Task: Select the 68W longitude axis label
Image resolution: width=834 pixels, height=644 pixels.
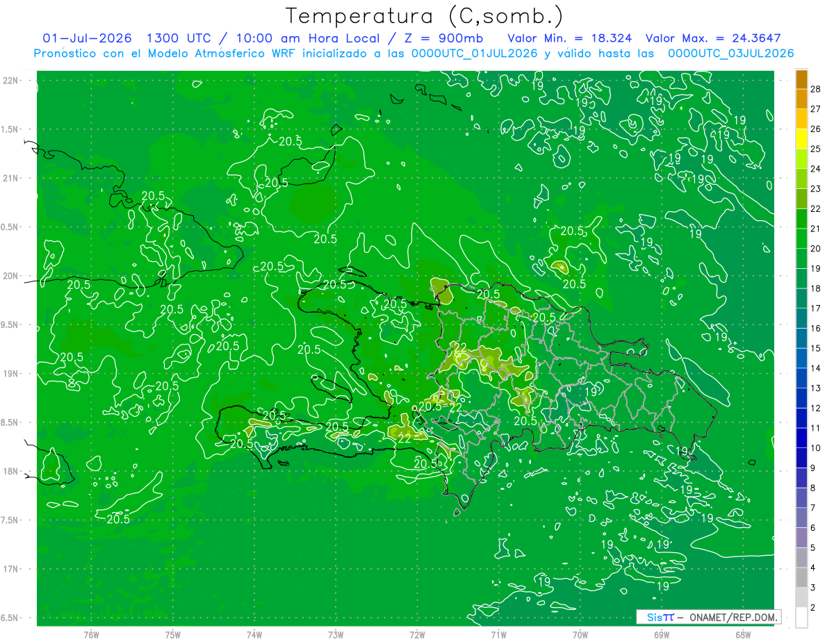Action: tap(742, 634)
